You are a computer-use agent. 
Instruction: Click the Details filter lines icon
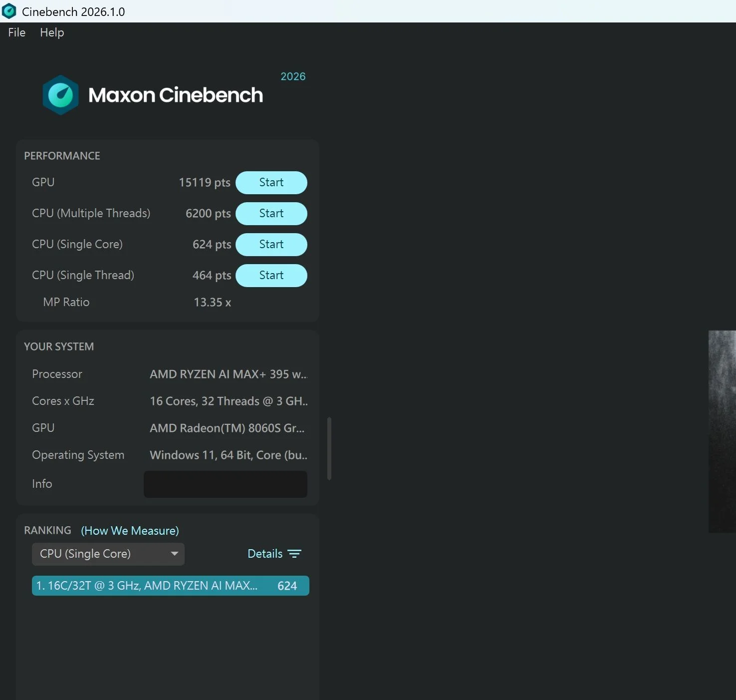(x=294, y=554)
